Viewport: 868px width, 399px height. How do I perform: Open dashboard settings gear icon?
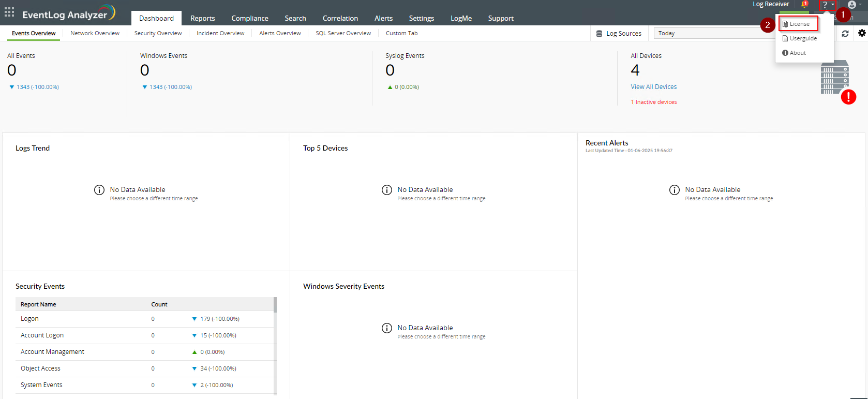862,33
